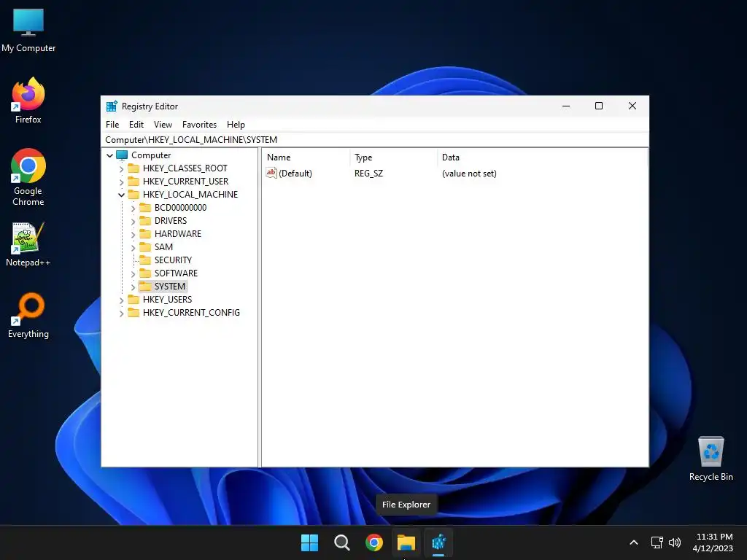Click the volume speaker tray icon
Screen dimensions: 747x560
tap(675, 542)
